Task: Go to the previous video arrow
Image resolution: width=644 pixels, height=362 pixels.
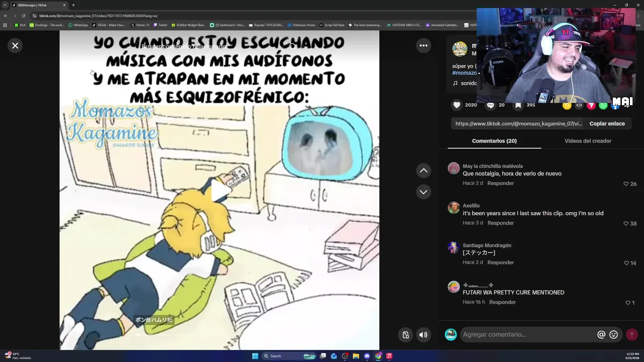Action: [424, 171]
